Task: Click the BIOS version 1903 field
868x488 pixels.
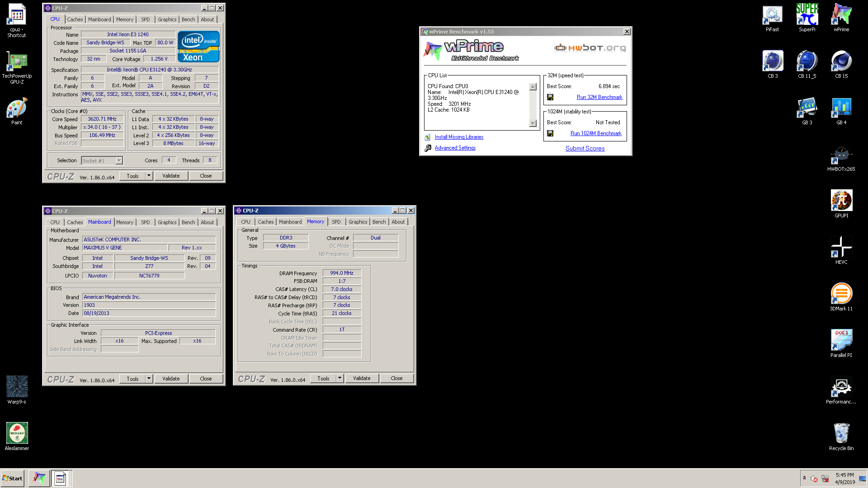Action: pyautogui.click(x=149, y=305)
